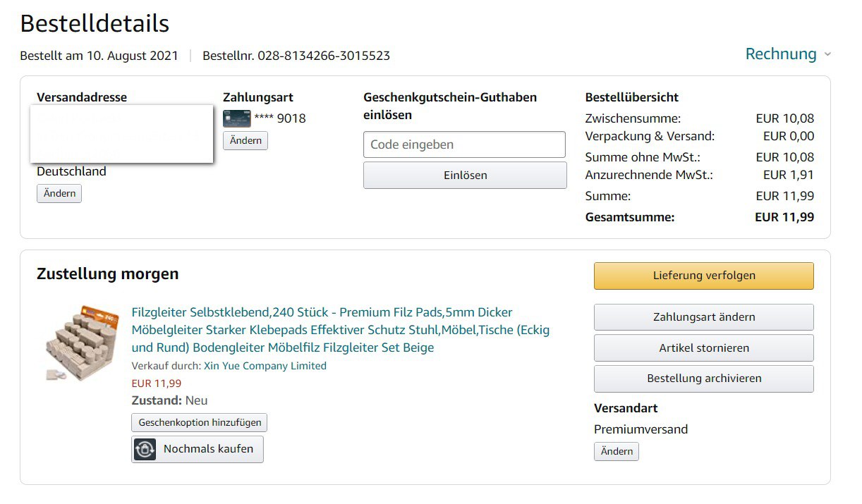Click the credit card icon under Zahlungsart

236,118
